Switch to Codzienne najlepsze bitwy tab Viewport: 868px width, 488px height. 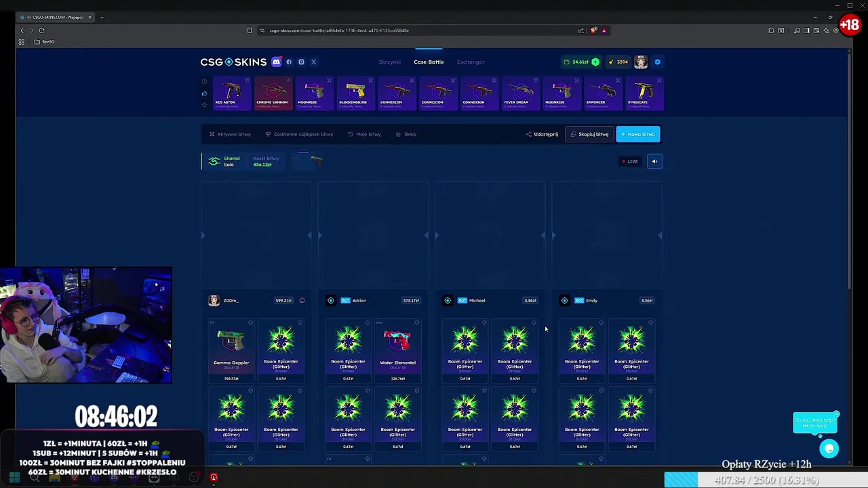[x=299, y=134]
